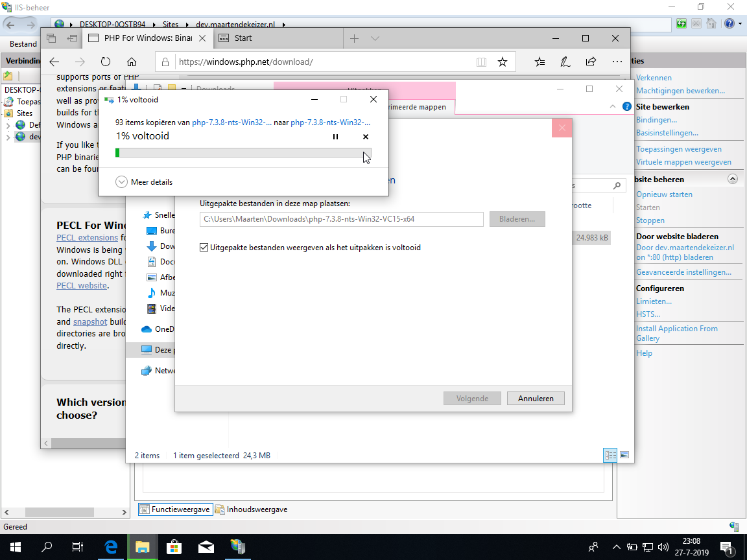This screenshot has width=747, height=560.
Task: Open Edge tab preview dropdown chevron
Action: coord(375,39)
